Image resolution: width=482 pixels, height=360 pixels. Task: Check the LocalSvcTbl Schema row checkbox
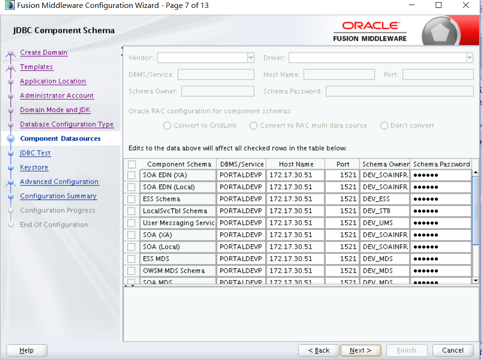131,211
